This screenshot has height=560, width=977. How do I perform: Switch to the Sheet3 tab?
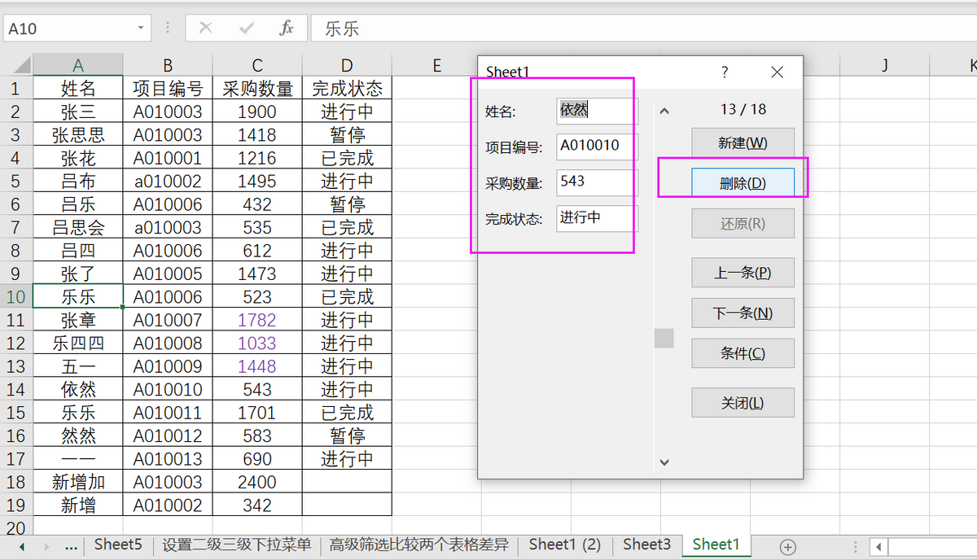[647, 545]
